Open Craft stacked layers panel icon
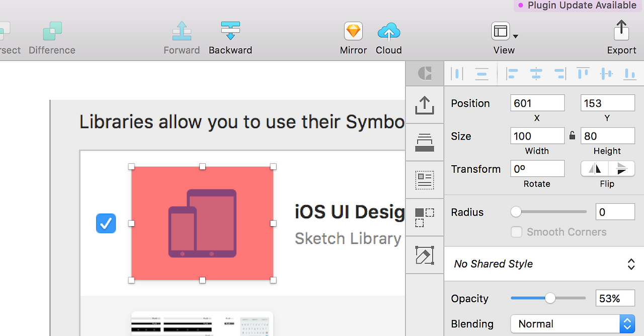 (425, 142)
